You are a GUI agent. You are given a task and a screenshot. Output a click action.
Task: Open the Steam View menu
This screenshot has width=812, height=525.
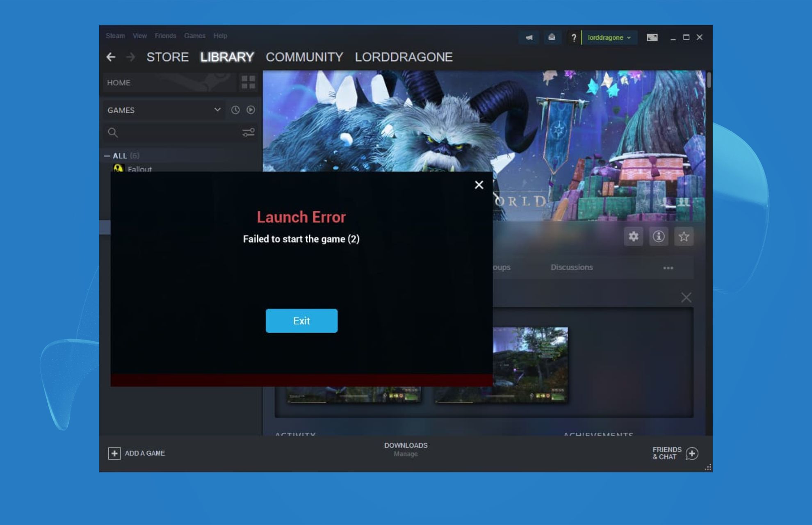click(139, 36)
